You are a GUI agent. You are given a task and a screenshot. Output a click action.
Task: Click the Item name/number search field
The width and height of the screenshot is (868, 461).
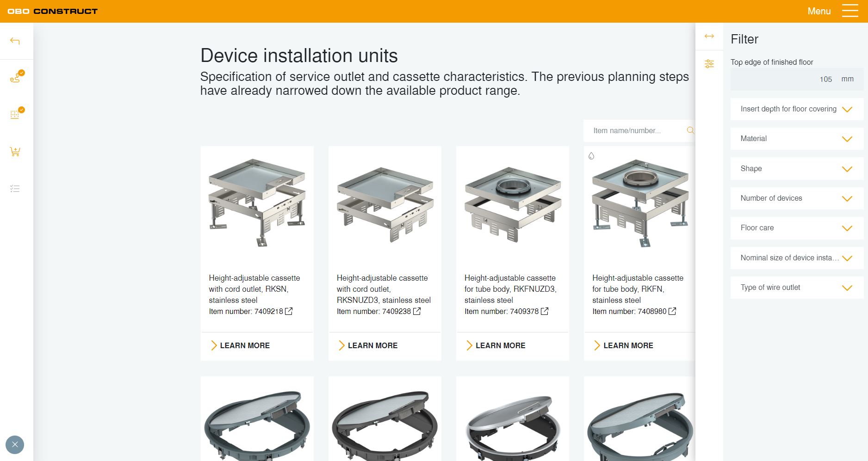click(x=635, y=130)
